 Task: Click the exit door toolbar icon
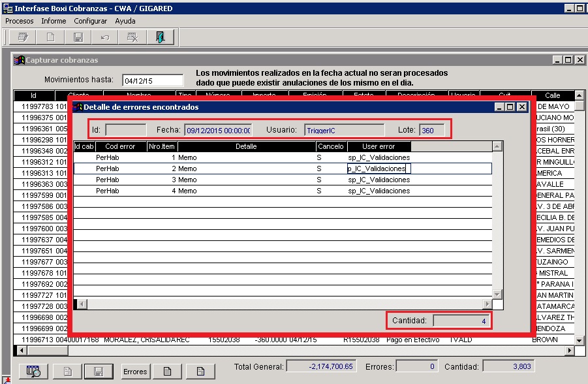coord(160,37)
